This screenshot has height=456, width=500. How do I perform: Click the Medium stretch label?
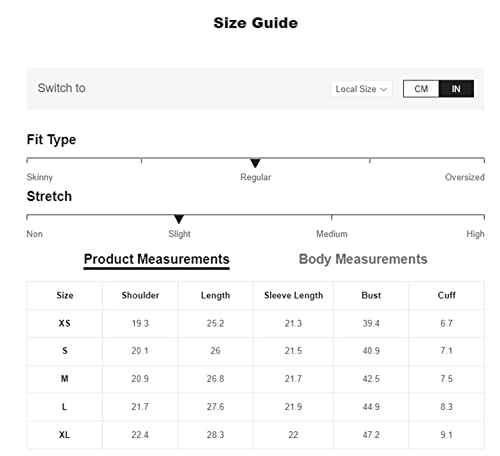332,234
